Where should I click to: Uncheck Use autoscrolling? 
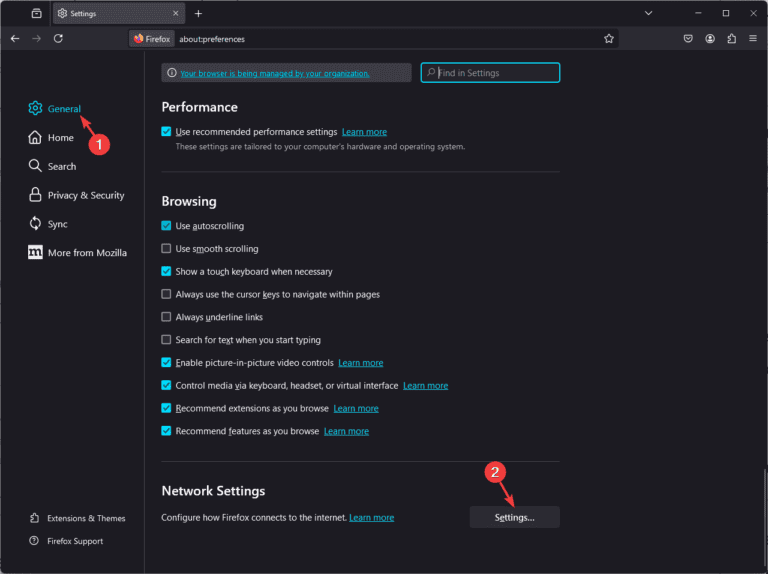pyautogui.click(x=166, y=225)
